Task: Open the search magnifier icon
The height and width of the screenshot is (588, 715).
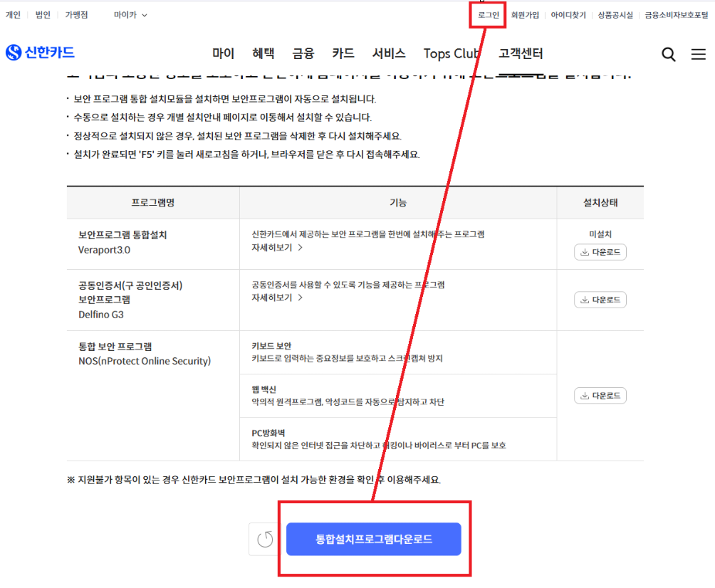Action: pos(669,54)
